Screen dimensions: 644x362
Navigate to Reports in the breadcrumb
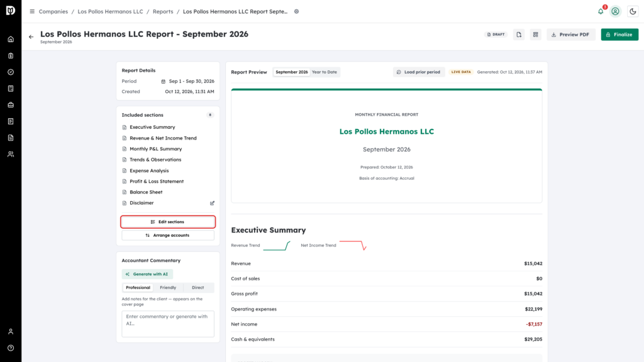pos(163,11)
